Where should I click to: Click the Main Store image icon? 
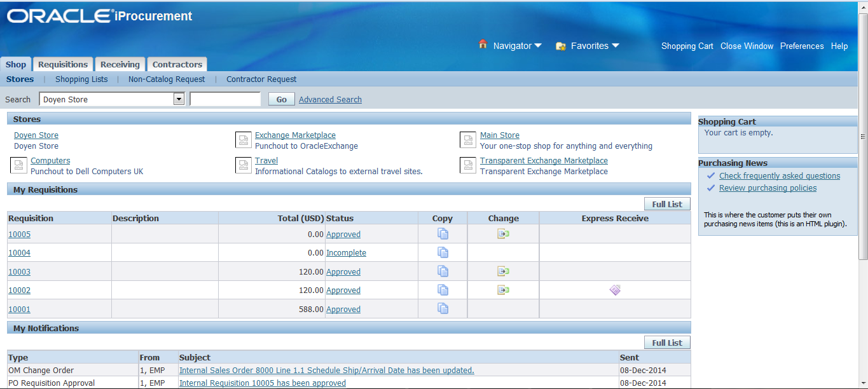click(x=469, y=140)
